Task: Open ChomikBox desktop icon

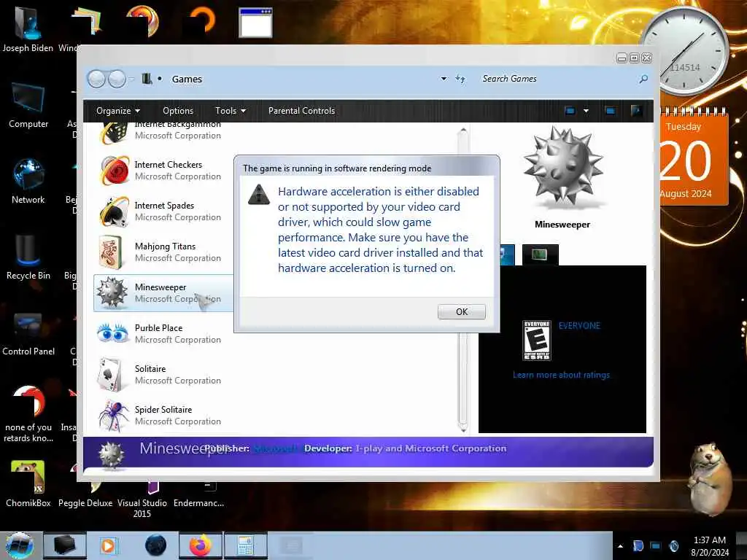Action: pyautogui.click(x=28, y=483)
